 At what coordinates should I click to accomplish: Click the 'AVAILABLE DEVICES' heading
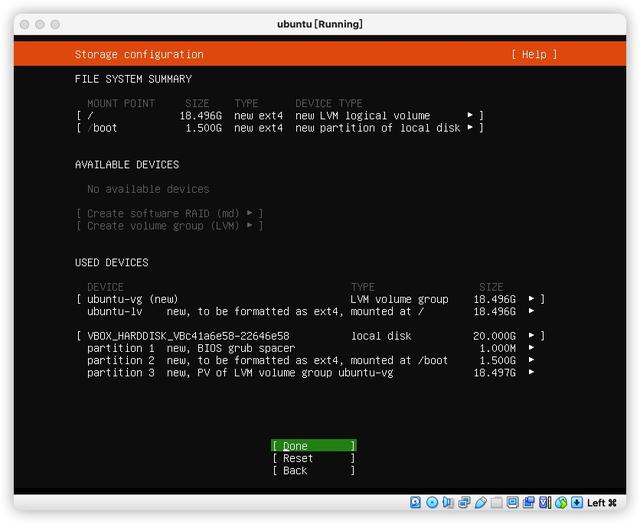coord(127,164)
